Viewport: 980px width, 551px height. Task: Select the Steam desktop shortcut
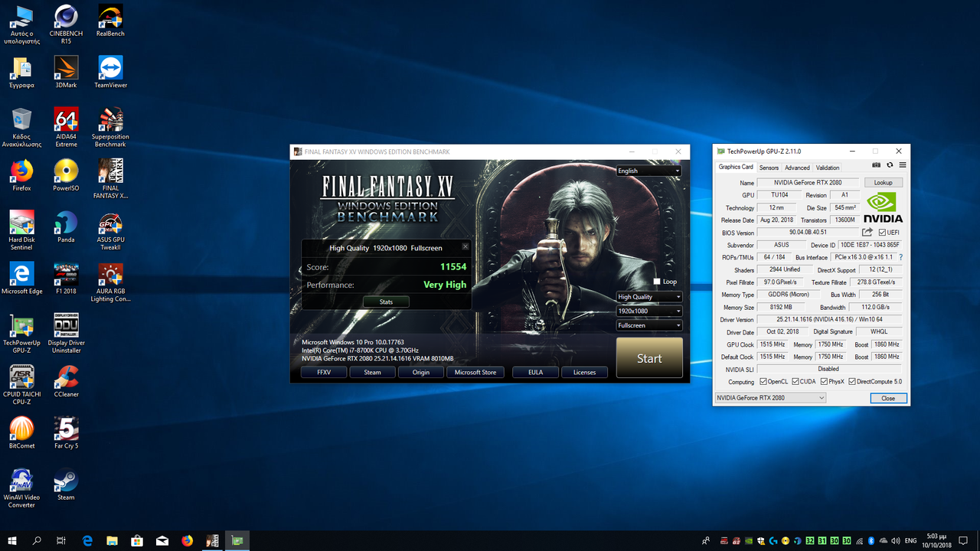pos(66,484)
